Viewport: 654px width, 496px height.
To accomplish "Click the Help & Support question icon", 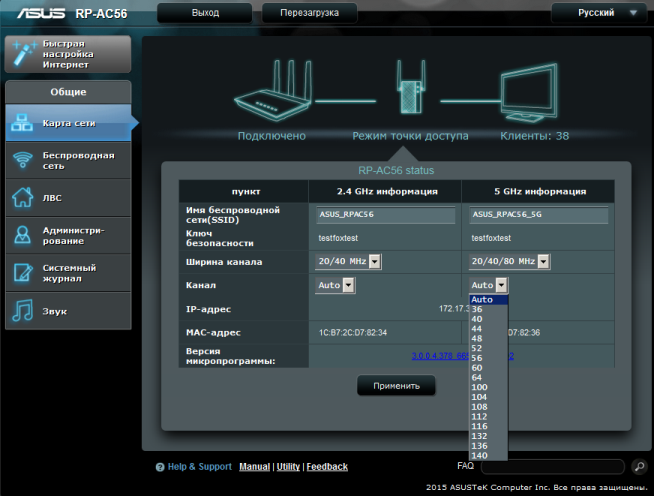I will (160, 467).
